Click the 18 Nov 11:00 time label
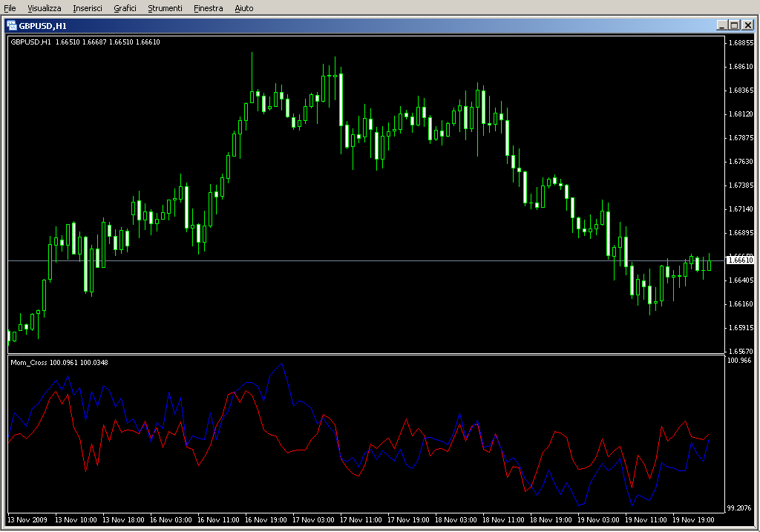 tap(503, 520)
